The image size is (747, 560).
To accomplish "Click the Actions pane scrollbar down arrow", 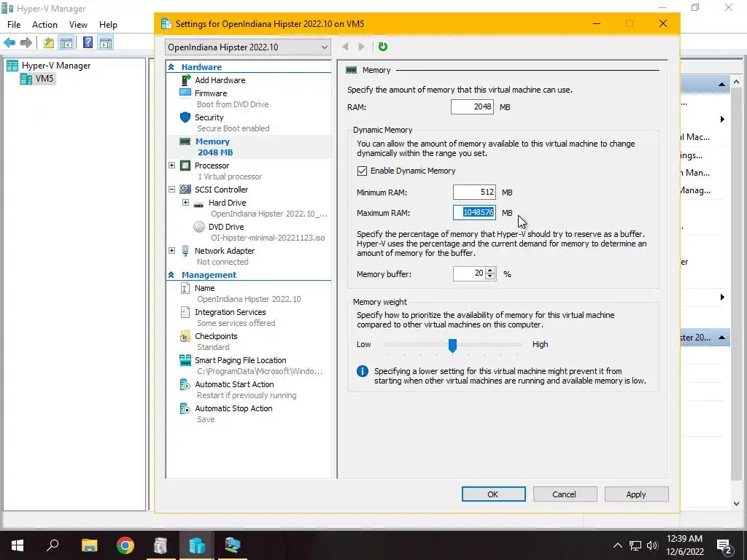I will click(737, 503).
